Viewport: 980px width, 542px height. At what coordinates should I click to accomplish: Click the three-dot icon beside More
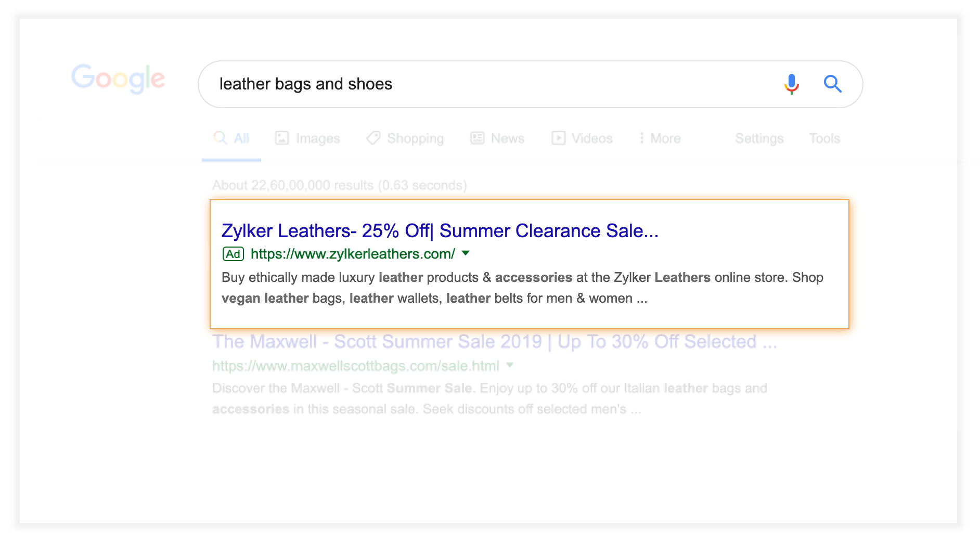click(641, 138)
